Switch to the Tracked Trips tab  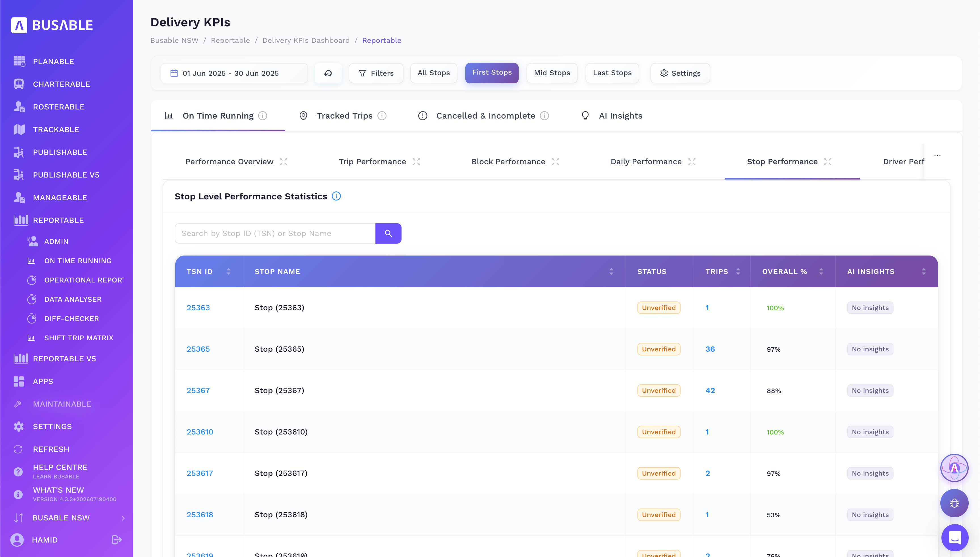342,116
